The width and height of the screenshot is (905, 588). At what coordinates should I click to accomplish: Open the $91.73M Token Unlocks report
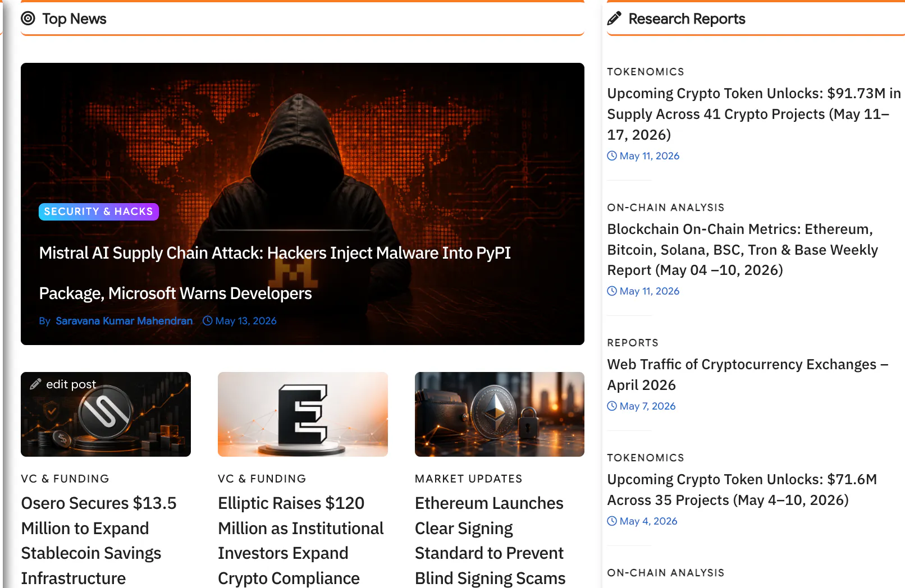(754, 114)
